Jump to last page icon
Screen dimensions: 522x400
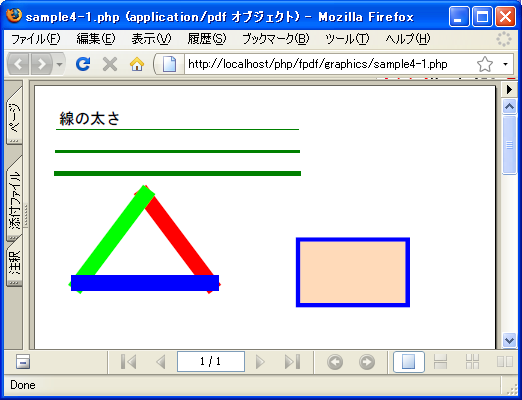pyautogui.click(x=292, y=362)
